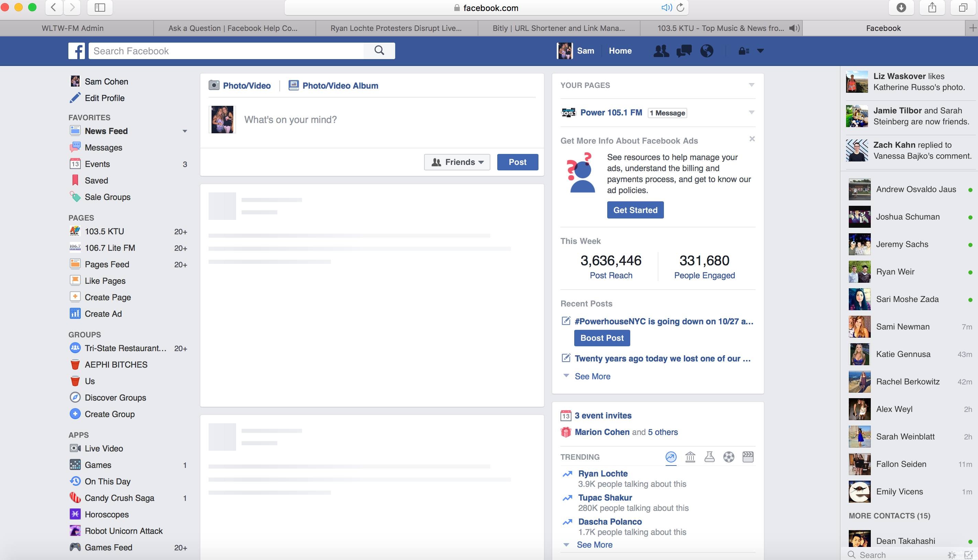The width and height of the screenshot is (978, 560).
Task: Open the Your Pages dropdown arrow
Action: 751,85
